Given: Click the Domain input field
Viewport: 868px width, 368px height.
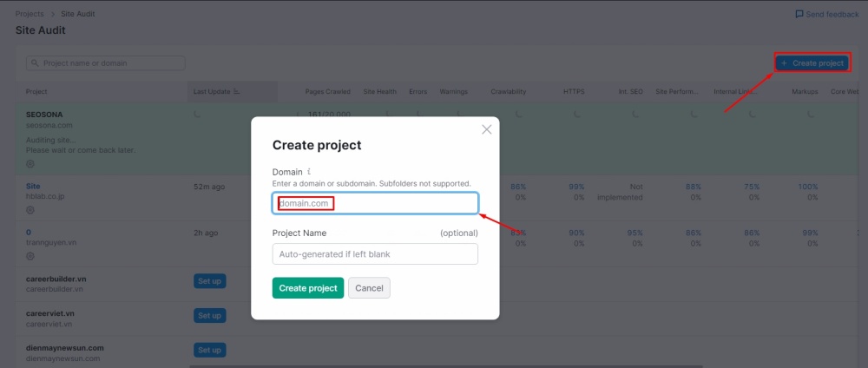Looking at the screenshot, I should coord(375,203).
